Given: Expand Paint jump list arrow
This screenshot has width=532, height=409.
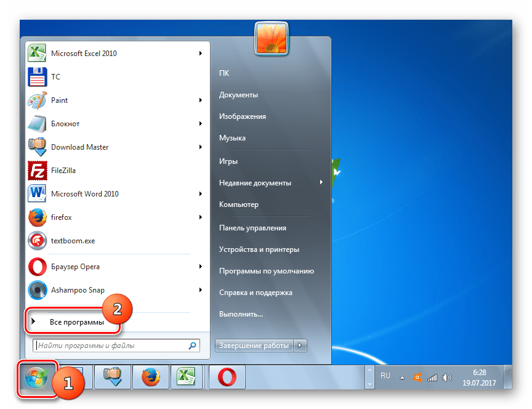Looking at the screenshot, I should pyautogui.click(x=201, y=100).
